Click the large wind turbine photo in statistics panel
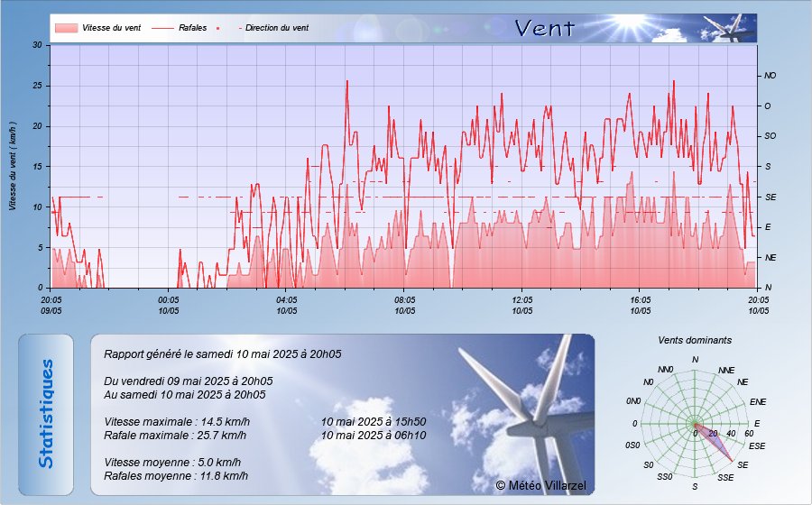Image resolution: width=812 pixels, height=505 pixels. pyautogui.click(x=526, y=414)
